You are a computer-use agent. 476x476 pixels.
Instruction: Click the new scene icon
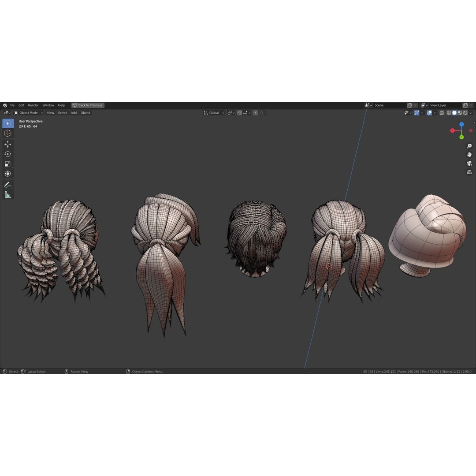(x=409, y=105)
